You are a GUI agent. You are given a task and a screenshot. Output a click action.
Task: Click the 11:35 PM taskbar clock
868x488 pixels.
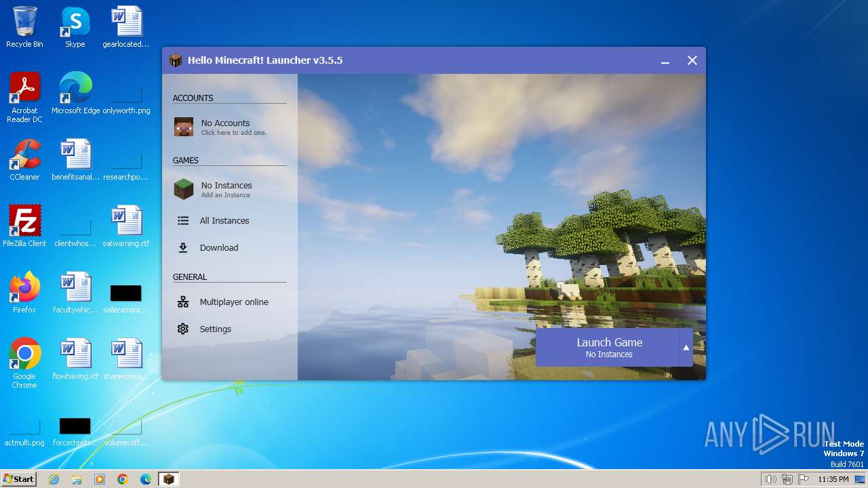click(x=833, y=479)
